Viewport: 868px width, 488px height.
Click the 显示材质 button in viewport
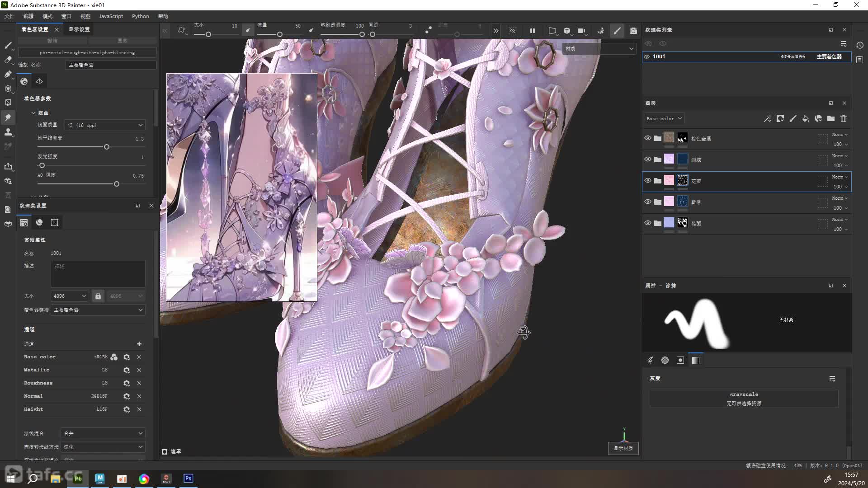click(x=623, y=448)
